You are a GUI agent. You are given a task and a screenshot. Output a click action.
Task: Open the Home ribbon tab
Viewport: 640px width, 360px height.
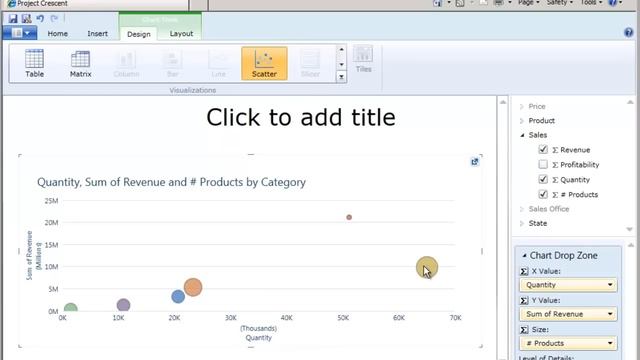(x=58, y=33)
